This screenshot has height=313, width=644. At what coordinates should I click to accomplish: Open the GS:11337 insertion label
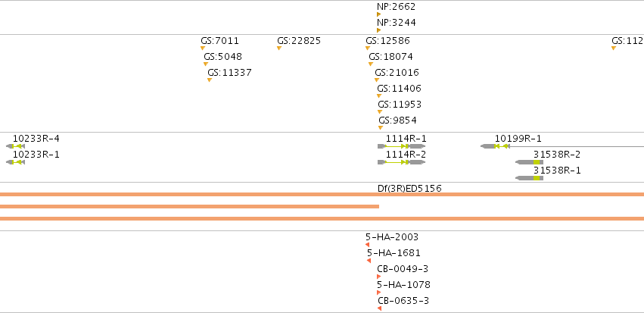229,73
